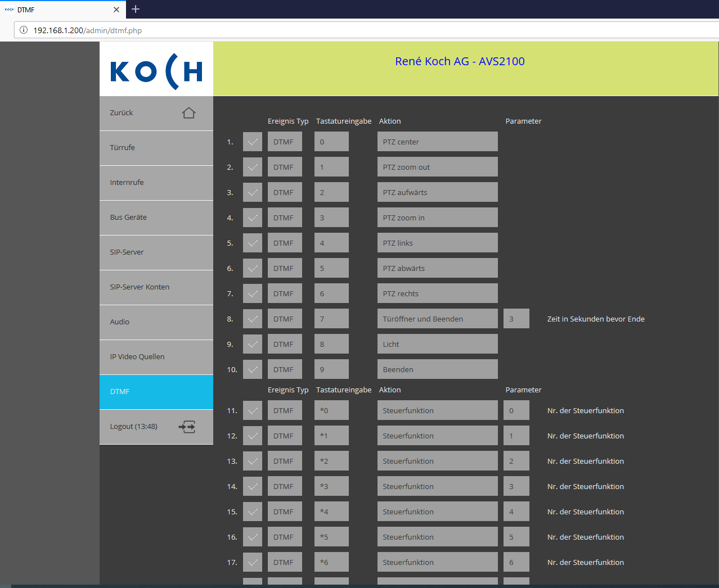This screenshot has width=719, height=588.
Task: Open the PTZ zoom in action dropdown
Action: (438, 218)
